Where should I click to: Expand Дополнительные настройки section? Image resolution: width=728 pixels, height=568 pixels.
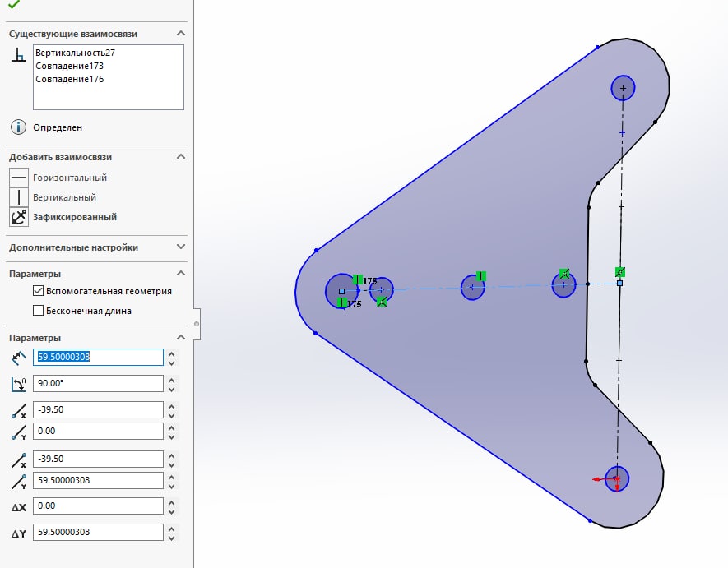point(181,247)
